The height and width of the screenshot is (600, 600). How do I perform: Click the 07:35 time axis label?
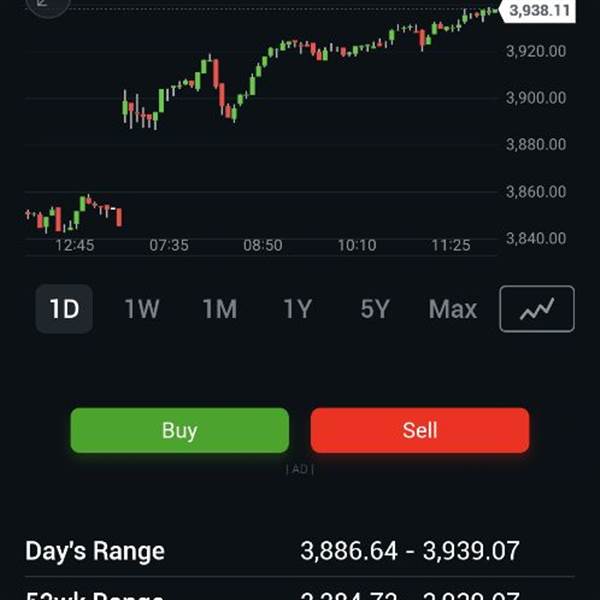tap(169, 245)
